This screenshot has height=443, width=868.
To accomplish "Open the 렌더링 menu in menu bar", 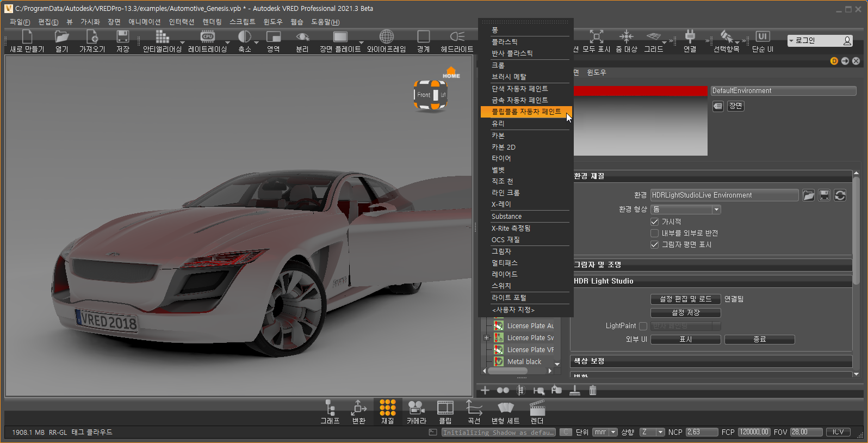I will coord(212,22).
